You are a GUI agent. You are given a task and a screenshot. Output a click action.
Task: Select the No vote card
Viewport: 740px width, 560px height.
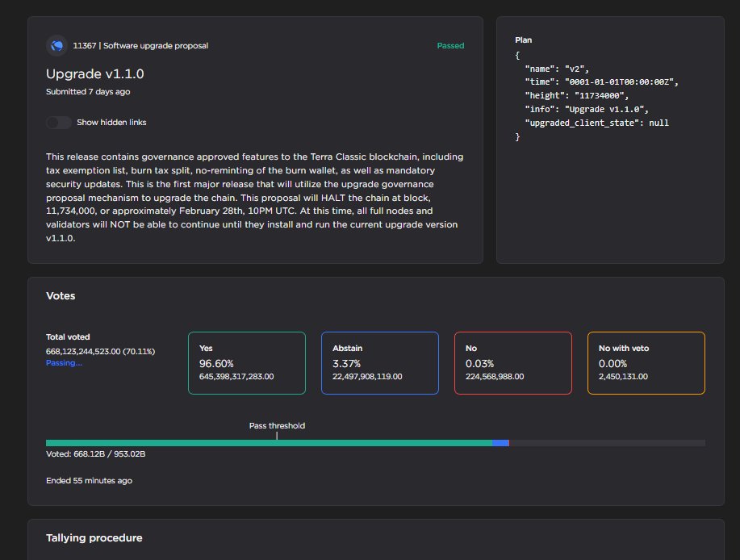click(x=513, y=363)
